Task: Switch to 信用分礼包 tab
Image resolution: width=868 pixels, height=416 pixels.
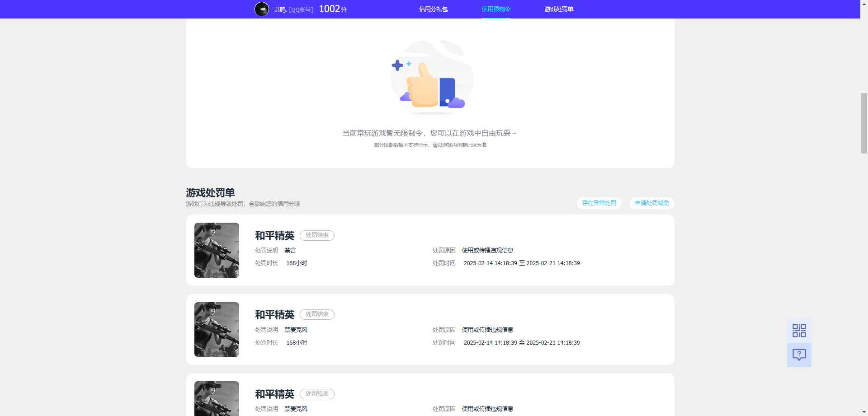Action: [433, 9]
